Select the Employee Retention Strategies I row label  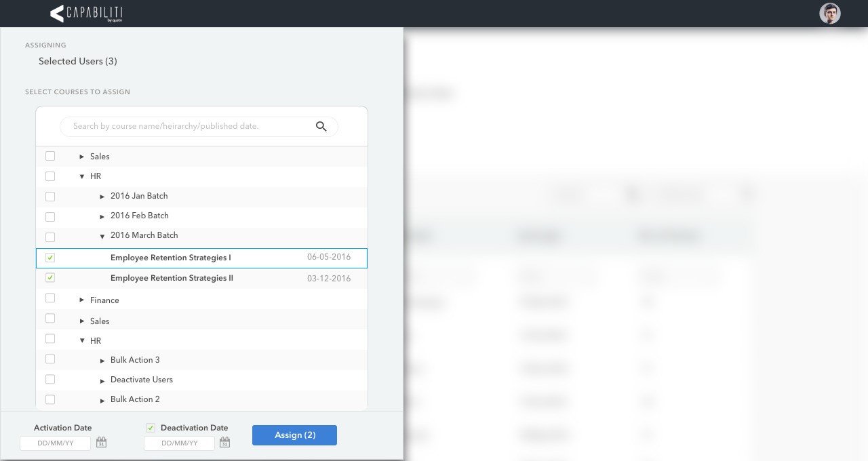point(171,258)
